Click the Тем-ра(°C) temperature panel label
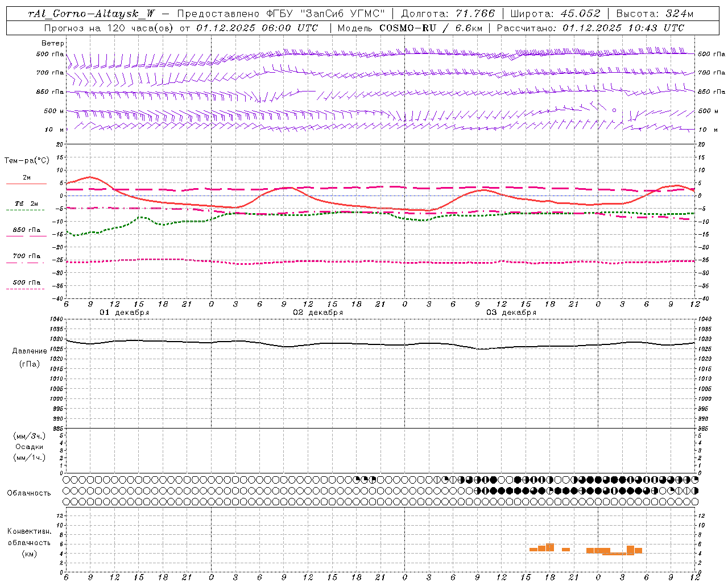Screen dimensions: 728x582 (27, 161)
